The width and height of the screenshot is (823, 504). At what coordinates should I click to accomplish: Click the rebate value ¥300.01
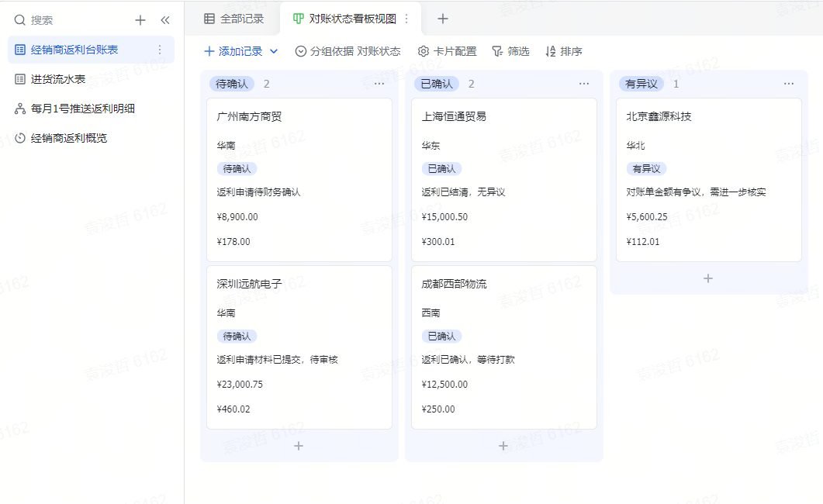coord(438,242)
